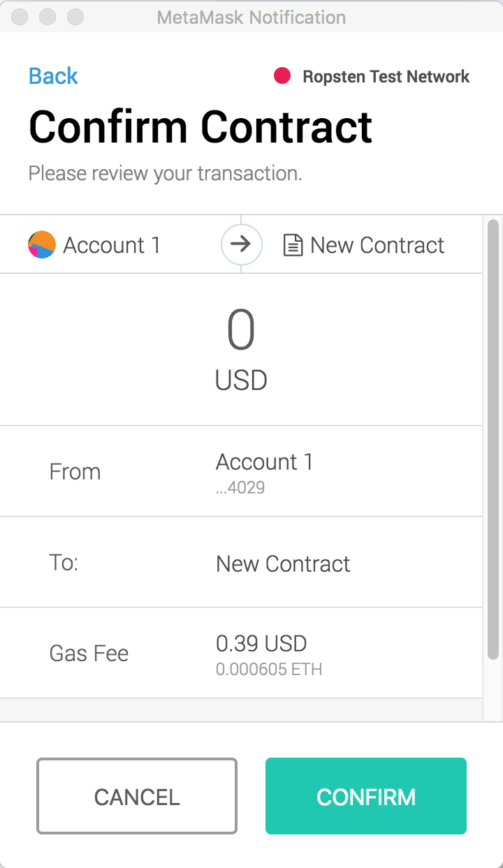Click the New Contract document icon

tap(293, 245)
